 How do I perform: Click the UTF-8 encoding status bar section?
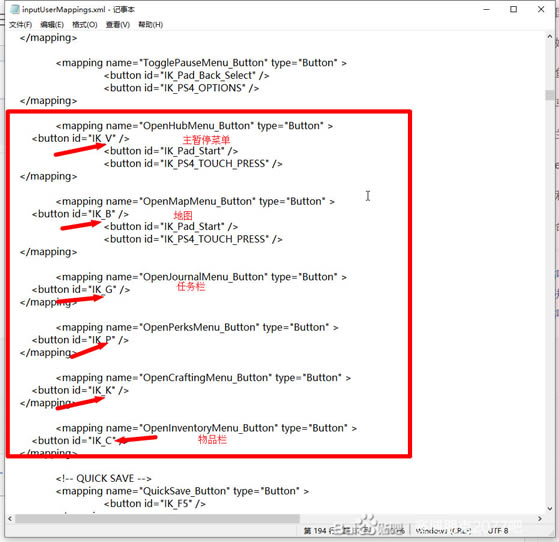pyautogui.click(x=498, y=531)
